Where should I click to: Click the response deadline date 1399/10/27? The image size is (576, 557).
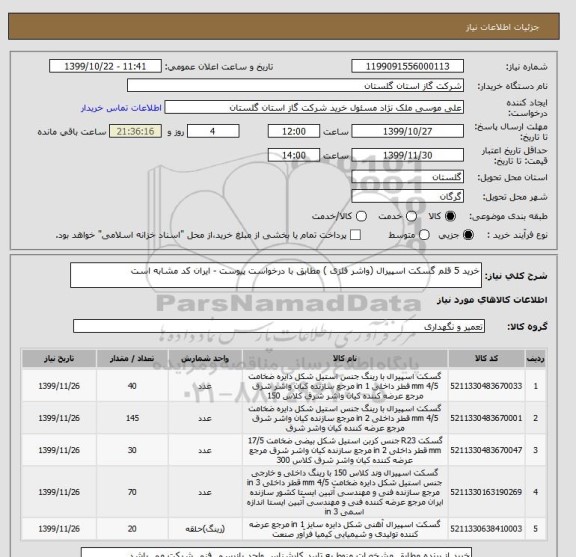[407, 131]
